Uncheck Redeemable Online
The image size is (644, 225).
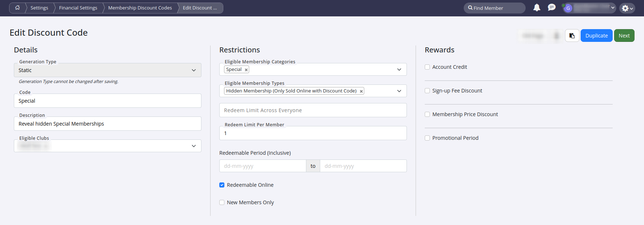[222, 185]
